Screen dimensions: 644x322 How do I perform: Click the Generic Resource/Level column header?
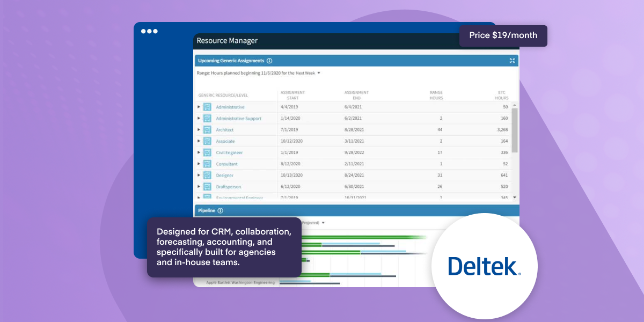point(223,95)
